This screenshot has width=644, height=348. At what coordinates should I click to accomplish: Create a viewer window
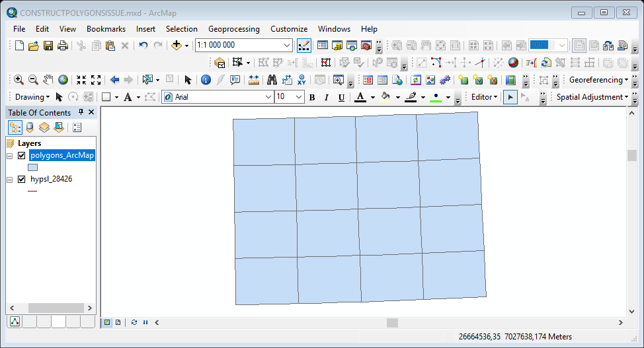339,80
